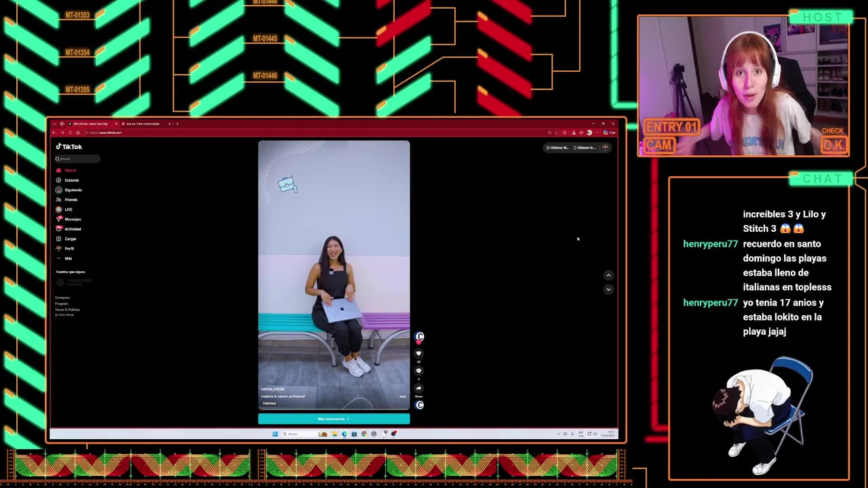
Task: Bookmark page with the star icon
Action: point(556,133)
